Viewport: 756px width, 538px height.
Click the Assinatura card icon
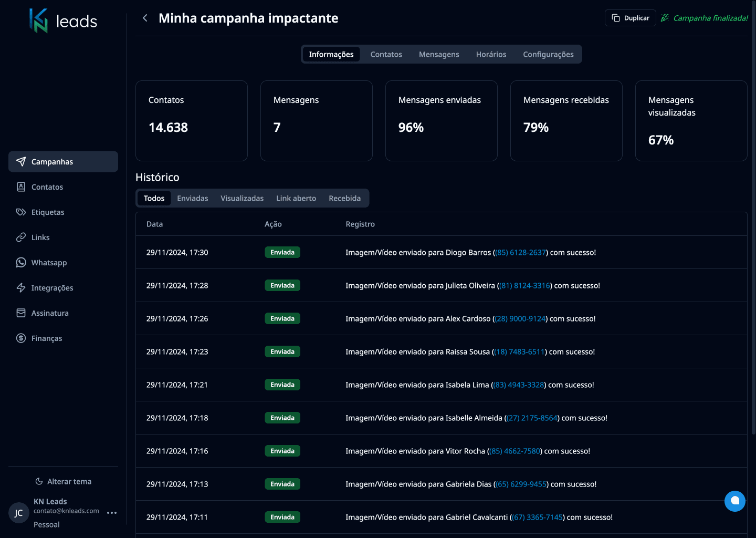(x=21, y=313)
